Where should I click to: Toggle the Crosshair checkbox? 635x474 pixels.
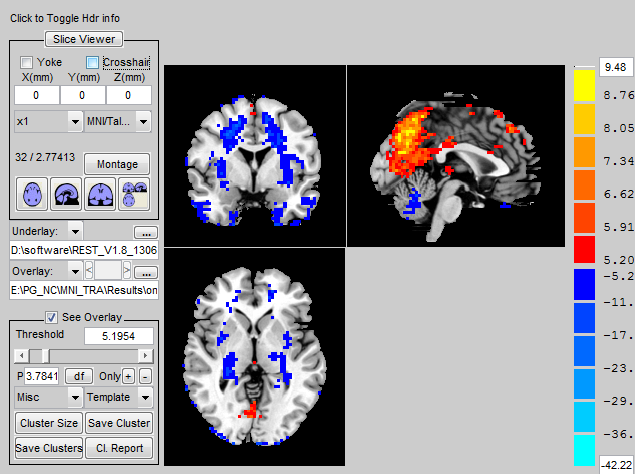click(x=92, y=62)
